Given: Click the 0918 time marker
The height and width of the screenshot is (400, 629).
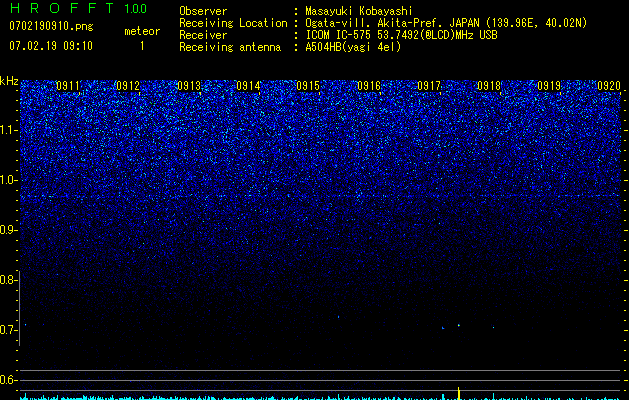Looking at the screenshot, I should coord(489,86).
